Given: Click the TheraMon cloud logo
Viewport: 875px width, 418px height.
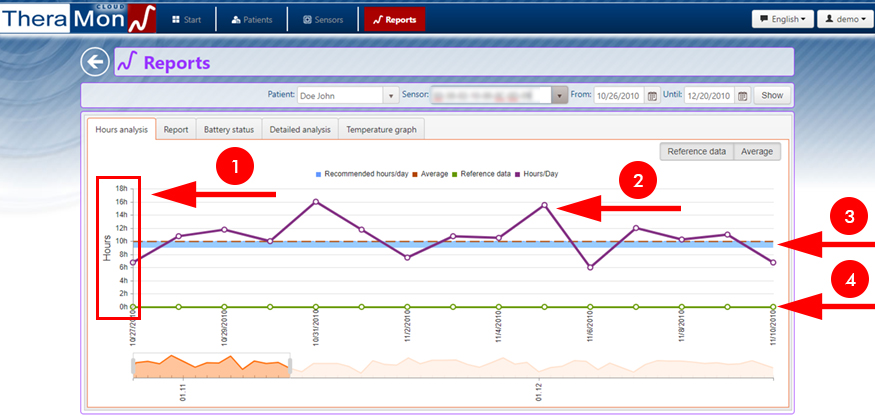Looking at the screenshot, I should 78,18.
